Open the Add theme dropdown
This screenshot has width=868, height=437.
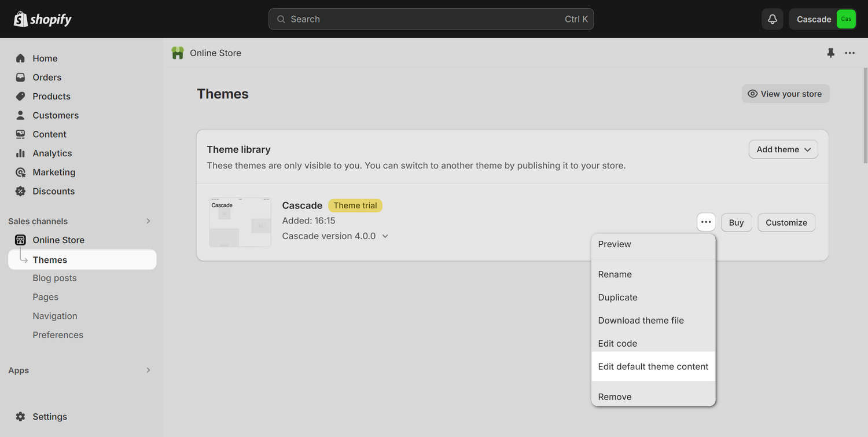[x=784, y=149]
